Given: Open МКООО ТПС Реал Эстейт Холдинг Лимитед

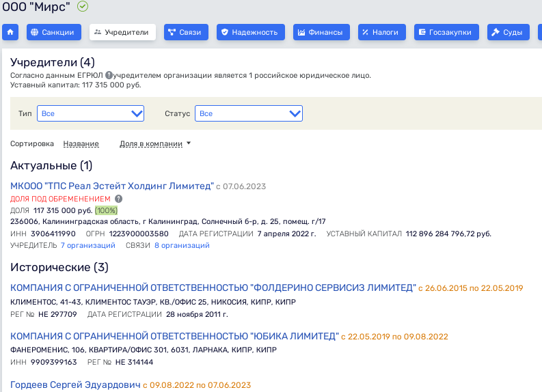Looking at the screenshot, I should tap(112, 186).
